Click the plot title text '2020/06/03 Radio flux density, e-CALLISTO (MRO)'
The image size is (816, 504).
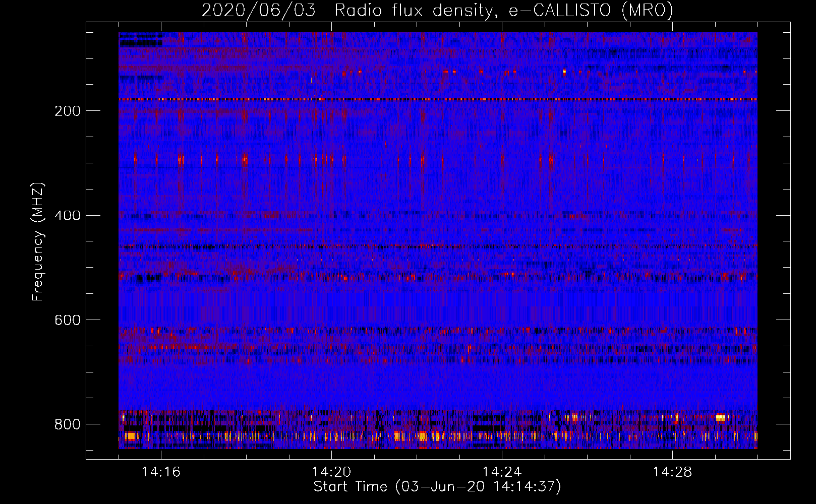pos(437,11)
